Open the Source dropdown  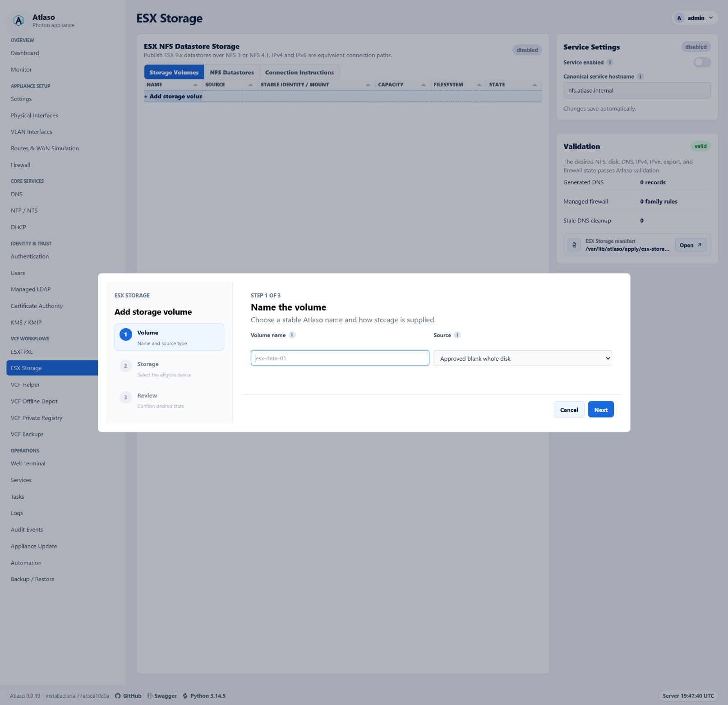pyautogui.click(x=522, y=358)
